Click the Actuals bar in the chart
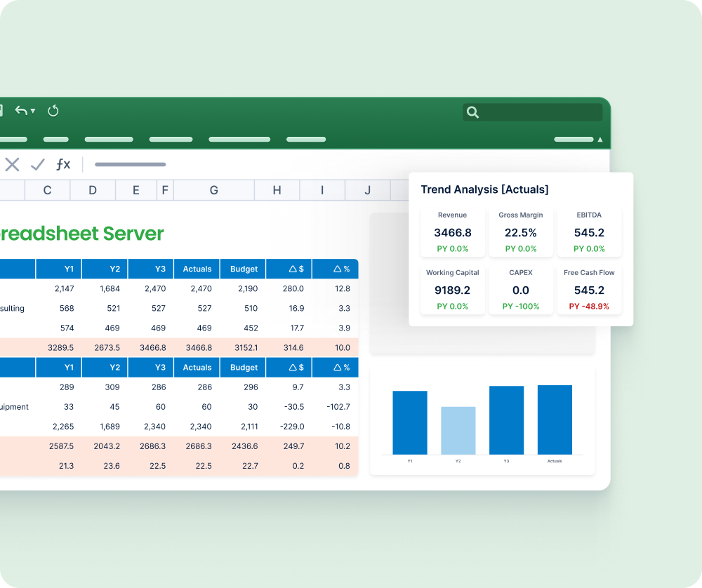This screenshot has height=588, width=702. pos(555,420)
